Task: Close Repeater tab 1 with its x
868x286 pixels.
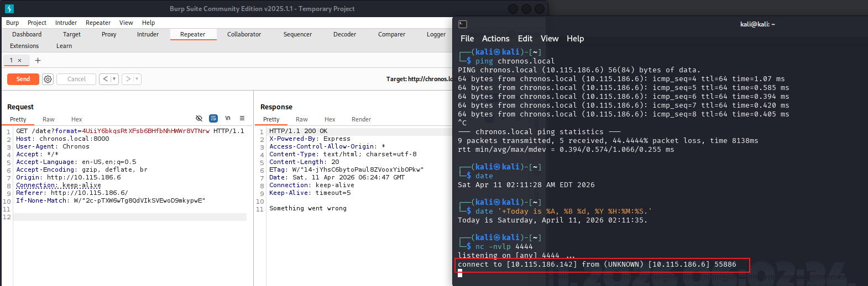Action: [x=19, y=60]
